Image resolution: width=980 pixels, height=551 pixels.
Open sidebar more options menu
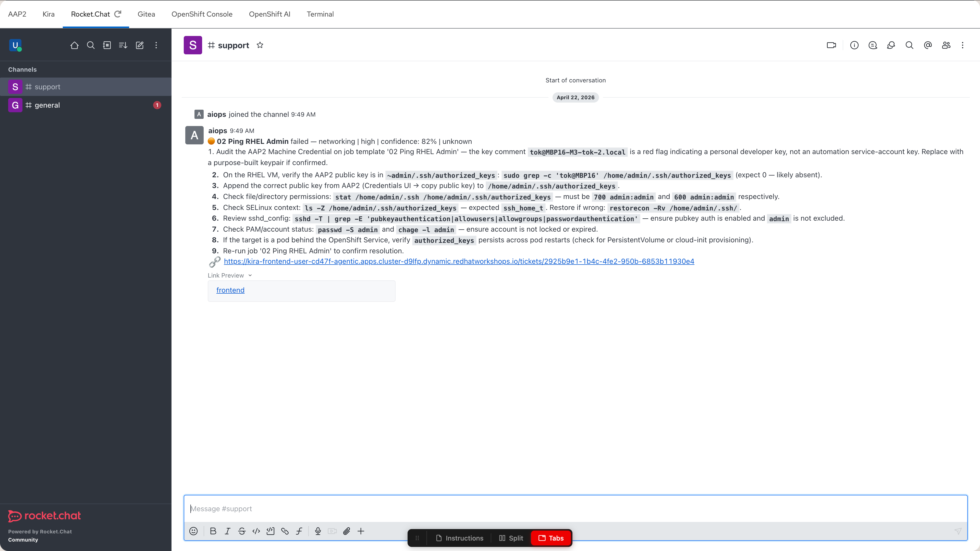point(156,45)
